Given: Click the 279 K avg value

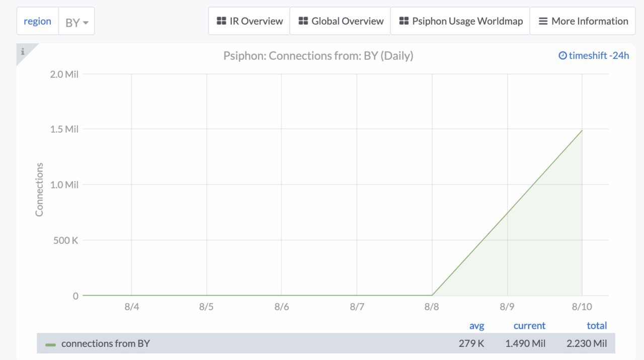Looking at the screenshot, I should click(x=471, y=344).
